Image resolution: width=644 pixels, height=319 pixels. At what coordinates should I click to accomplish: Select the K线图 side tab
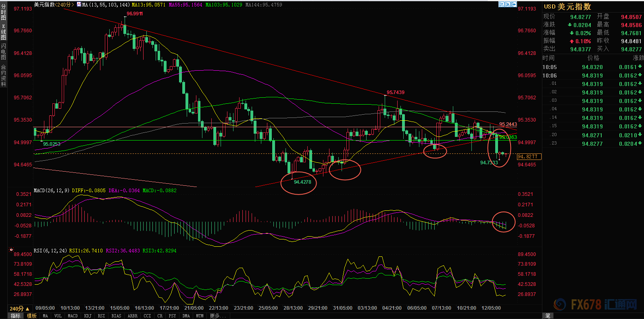tap(4, 32)
